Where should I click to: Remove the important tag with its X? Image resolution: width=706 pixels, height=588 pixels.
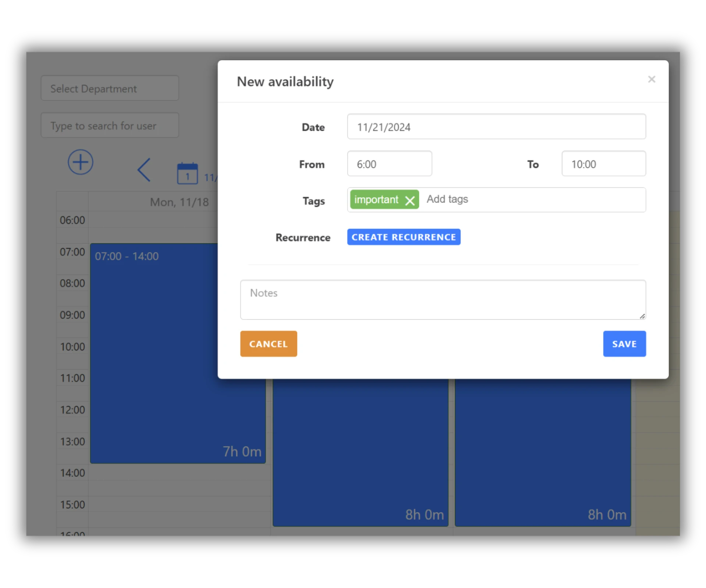pos(410,200)
